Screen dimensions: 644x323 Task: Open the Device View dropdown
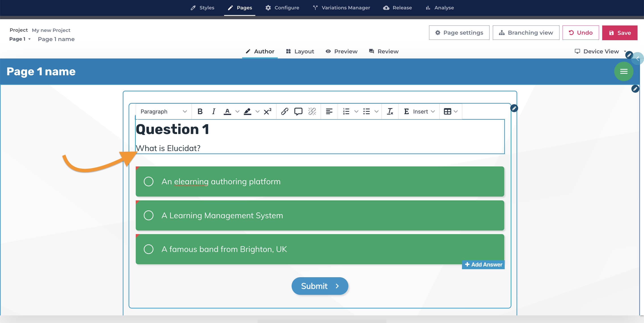click(601, 51)
